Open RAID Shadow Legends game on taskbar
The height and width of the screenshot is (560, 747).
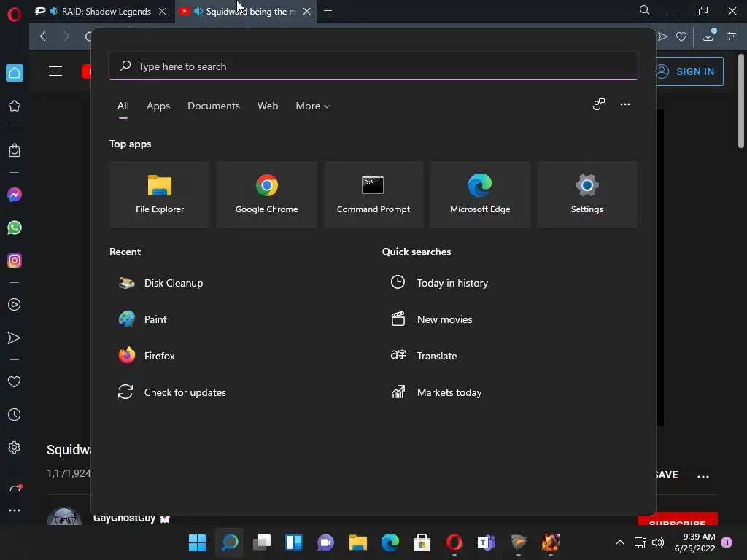point(550,542)
